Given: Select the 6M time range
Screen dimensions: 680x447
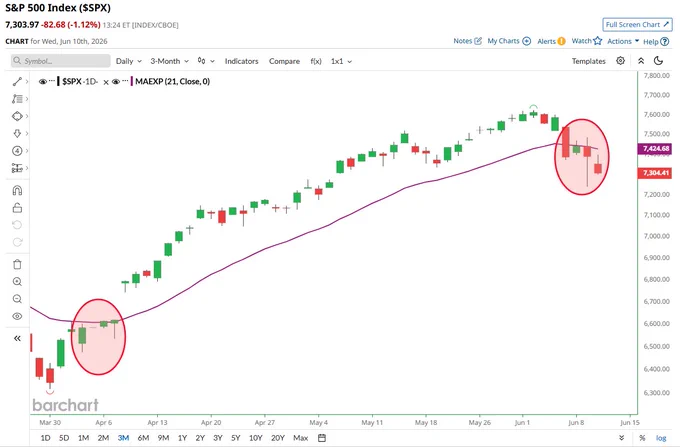Looking at the screenshot, I should [x=143, y=438].
